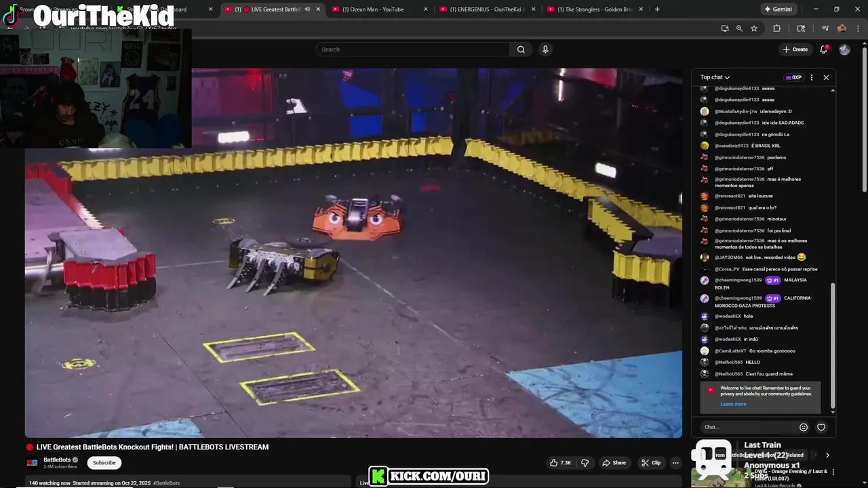This screenshot has width=868, height=488.
Task: Open Learn more link in chat welcome
Action: 733,404
